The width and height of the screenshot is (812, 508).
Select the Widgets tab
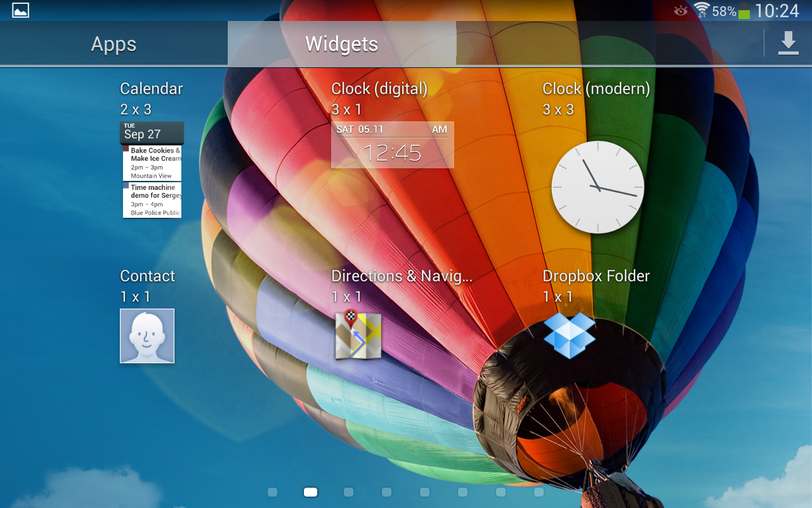(x=341, y=44)
